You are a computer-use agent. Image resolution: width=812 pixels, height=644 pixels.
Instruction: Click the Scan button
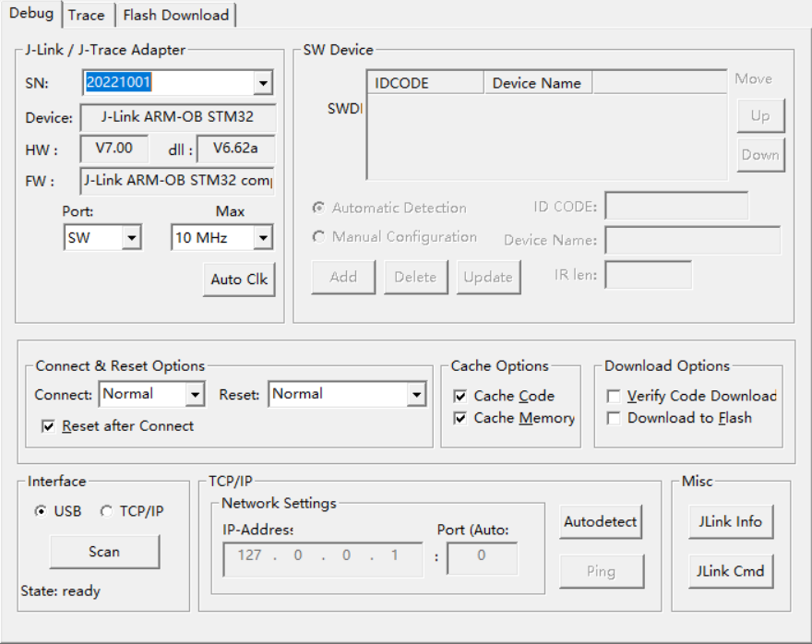click(x=104, y=552)
